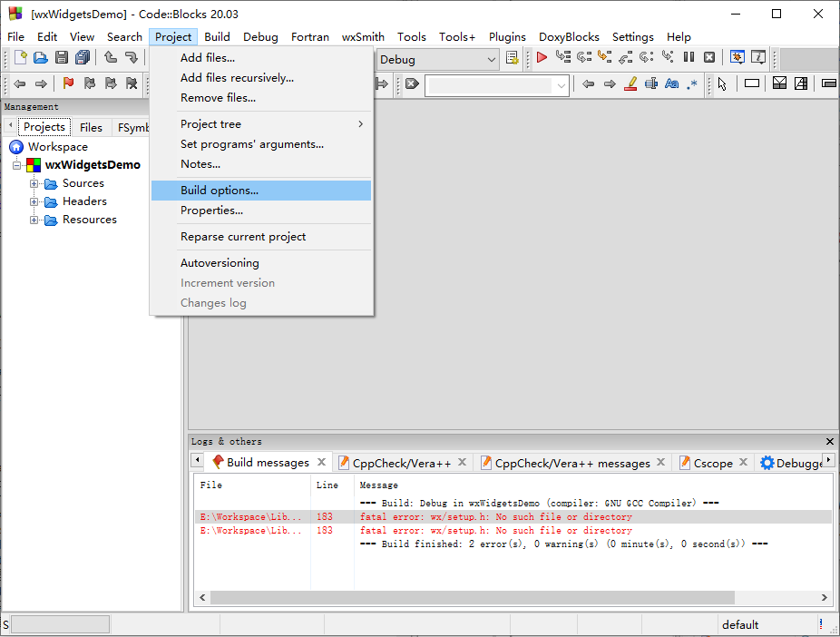Click the Next instruction debug icon

pyautogui.click(x=647, y=57)
